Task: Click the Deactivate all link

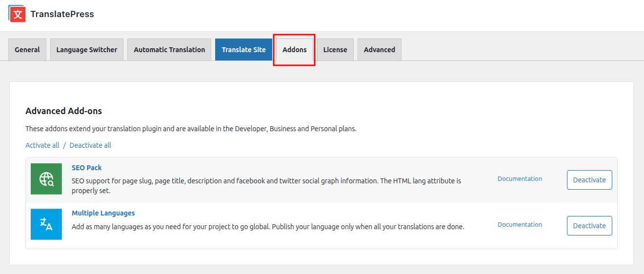Action: (x=90, y=145)
